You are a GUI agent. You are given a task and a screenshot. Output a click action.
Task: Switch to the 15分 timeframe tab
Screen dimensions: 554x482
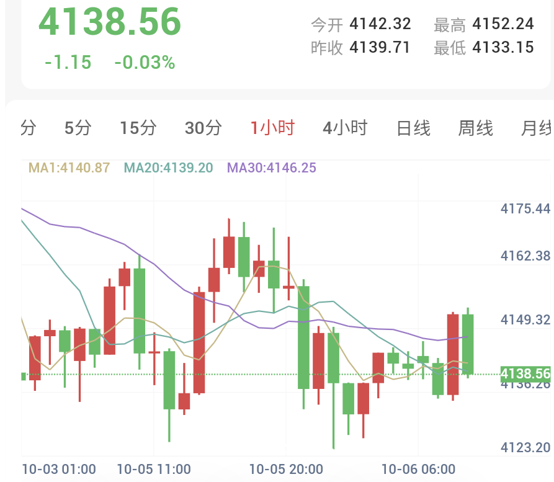138,128
